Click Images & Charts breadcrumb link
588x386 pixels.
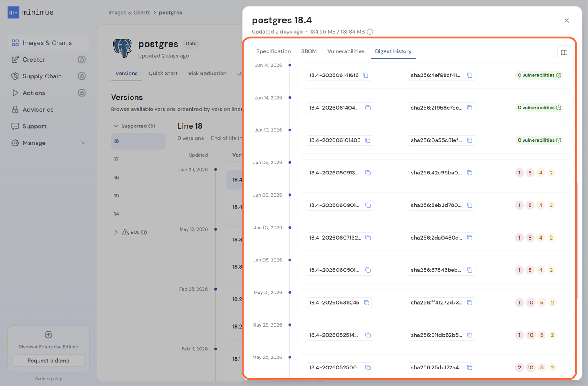pyautogui.click(x=129, y=13)
